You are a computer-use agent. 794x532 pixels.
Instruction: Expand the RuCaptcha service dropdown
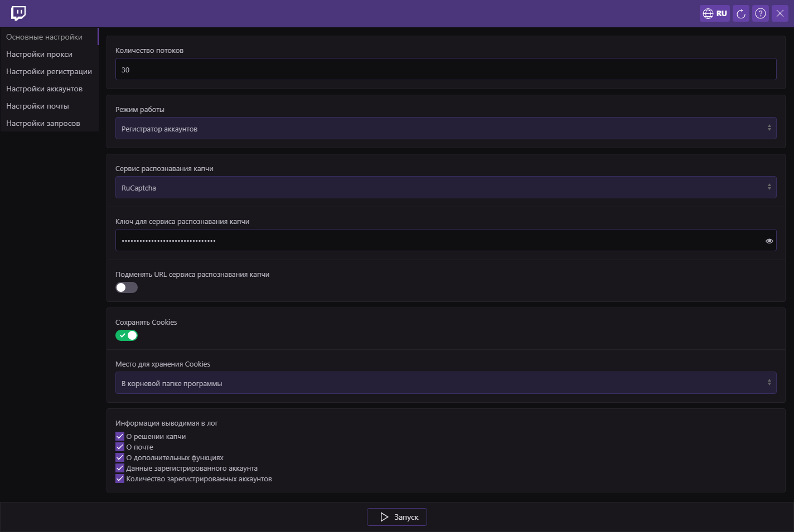[446, 187]
